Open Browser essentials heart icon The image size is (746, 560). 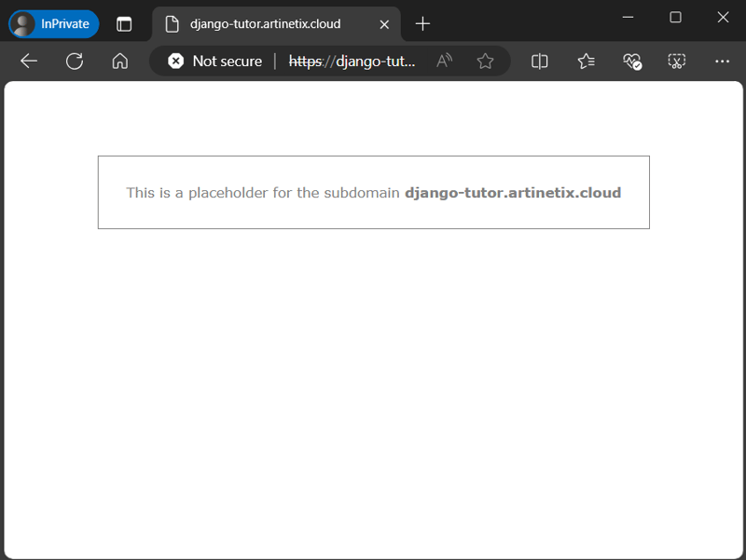click(632, 61)
